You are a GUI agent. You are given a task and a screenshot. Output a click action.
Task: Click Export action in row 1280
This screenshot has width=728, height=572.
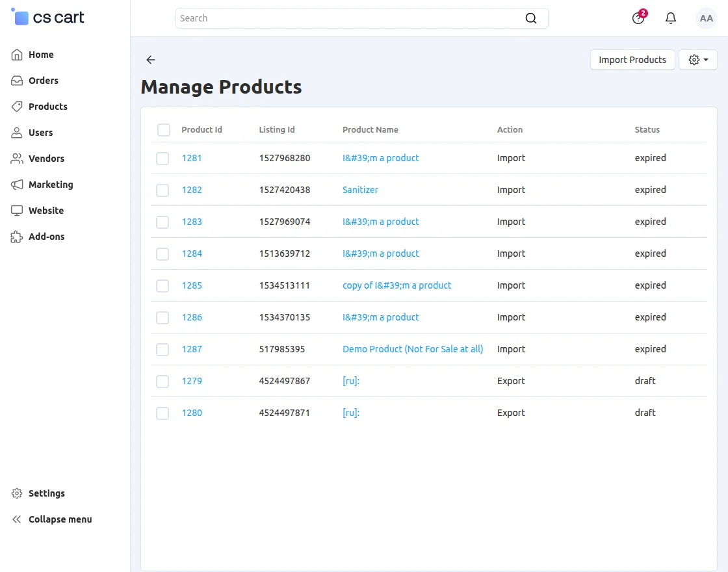point(511,413)
